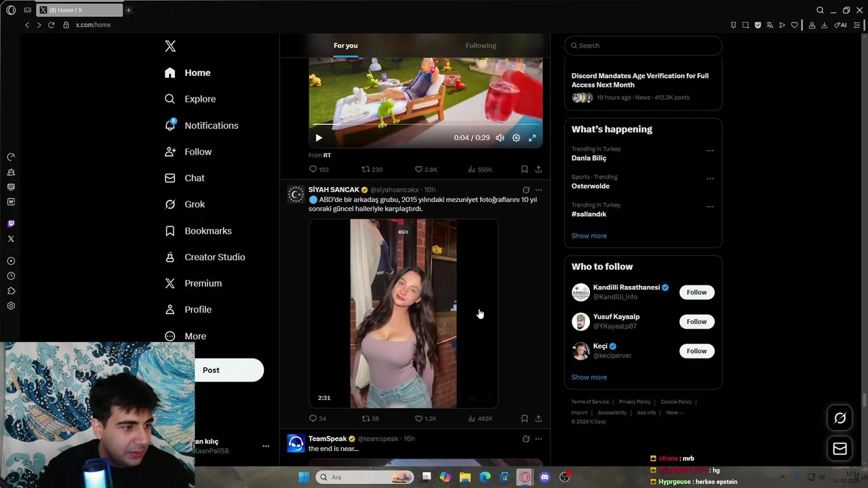
Task: Follow Yusuf Kayaalp
Action: [x=696, y=321]
